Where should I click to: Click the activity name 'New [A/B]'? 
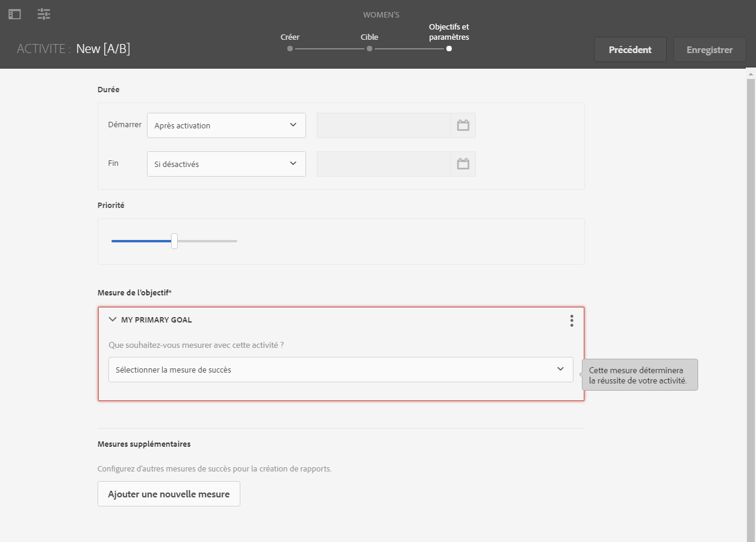[103, 49]
